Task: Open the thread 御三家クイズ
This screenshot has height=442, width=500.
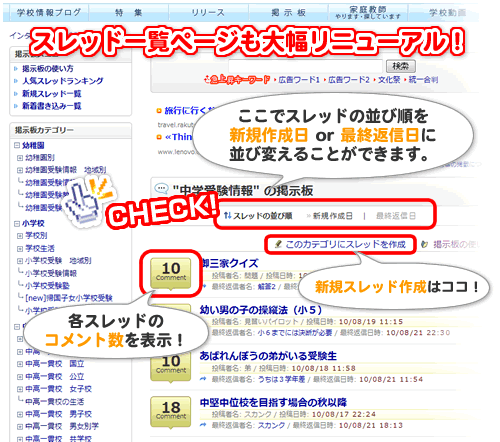Action: 230,263
